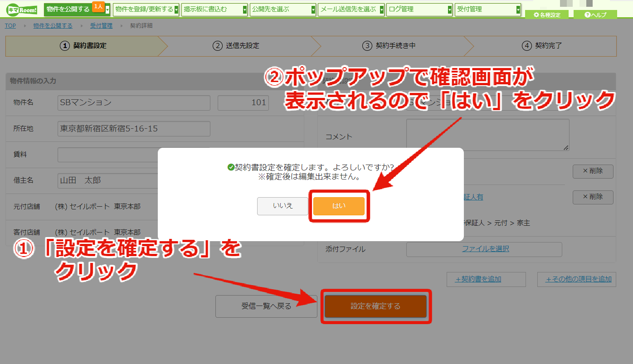Follow the 受付管理 breadcrumb link

pos(101,26)
